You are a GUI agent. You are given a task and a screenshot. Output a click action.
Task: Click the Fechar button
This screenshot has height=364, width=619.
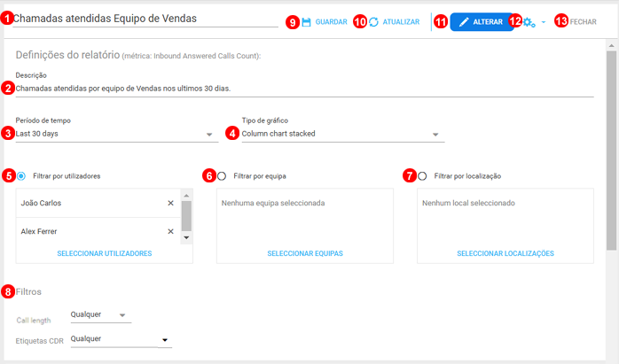583,21
